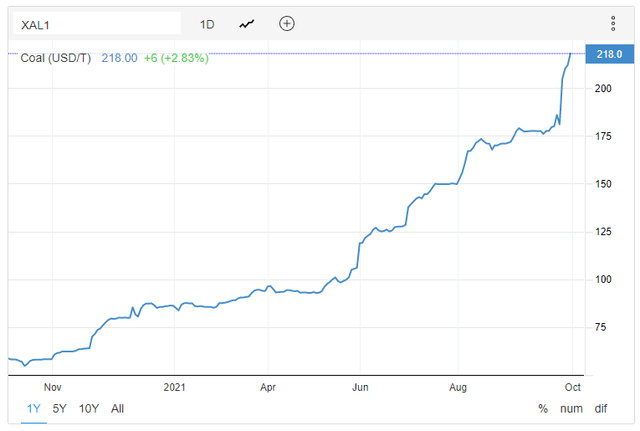Switch to the 10Y range tab
This screenshot has height=431, width=640.
coord(89,409)
